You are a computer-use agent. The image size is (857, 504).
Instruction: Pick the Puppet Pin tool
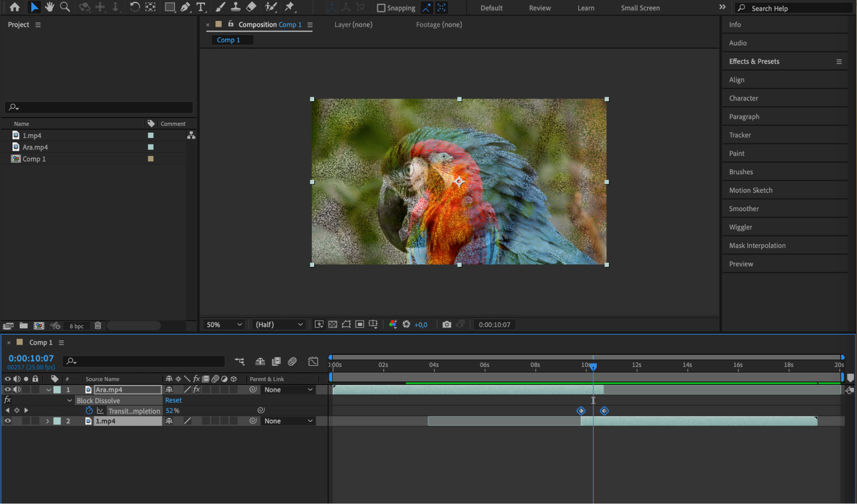pyautogui.click(x=290, y=7)
